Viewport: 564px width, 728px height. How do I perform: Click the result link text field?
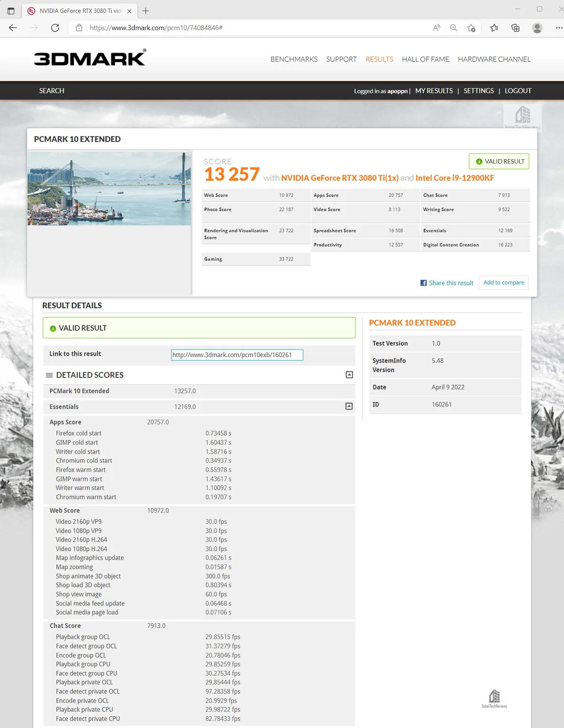(x=237, y=355)
